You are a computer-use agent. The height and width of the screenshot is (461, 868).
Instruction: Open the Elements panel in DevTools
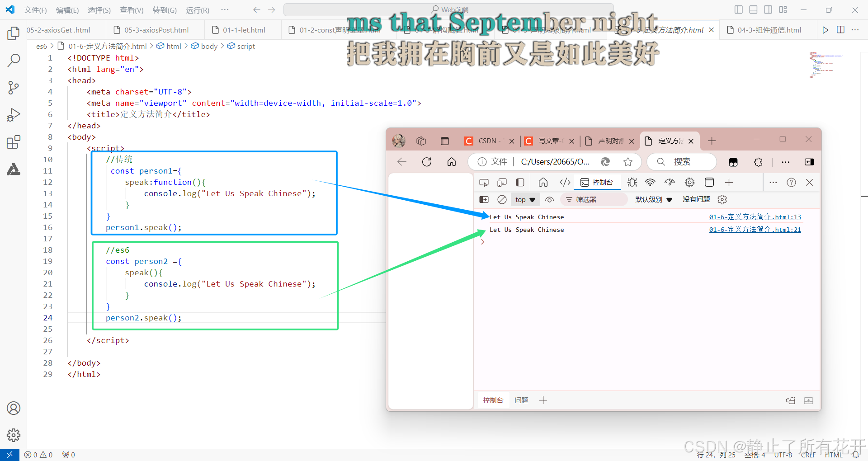coord(565,182)
